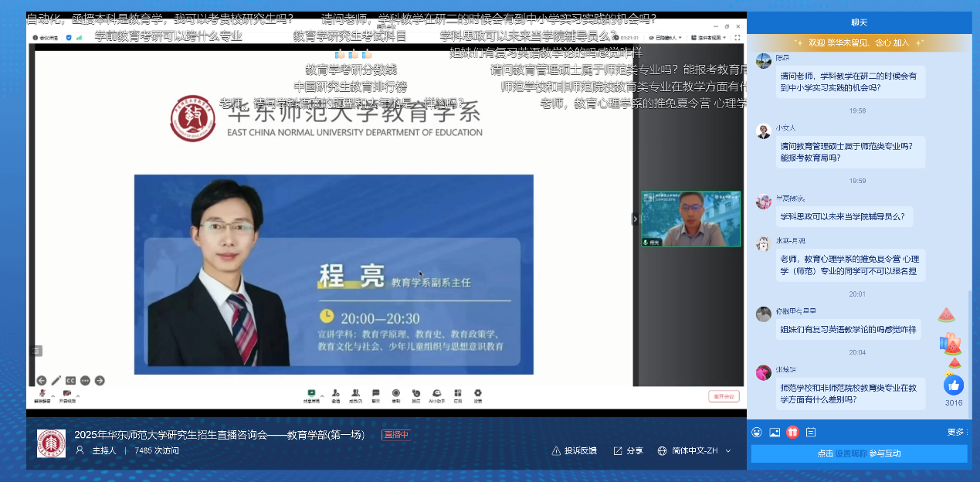Click the 7485 次访问 view count
This screenshot has width=980, height=482.
tap(157, 450)
